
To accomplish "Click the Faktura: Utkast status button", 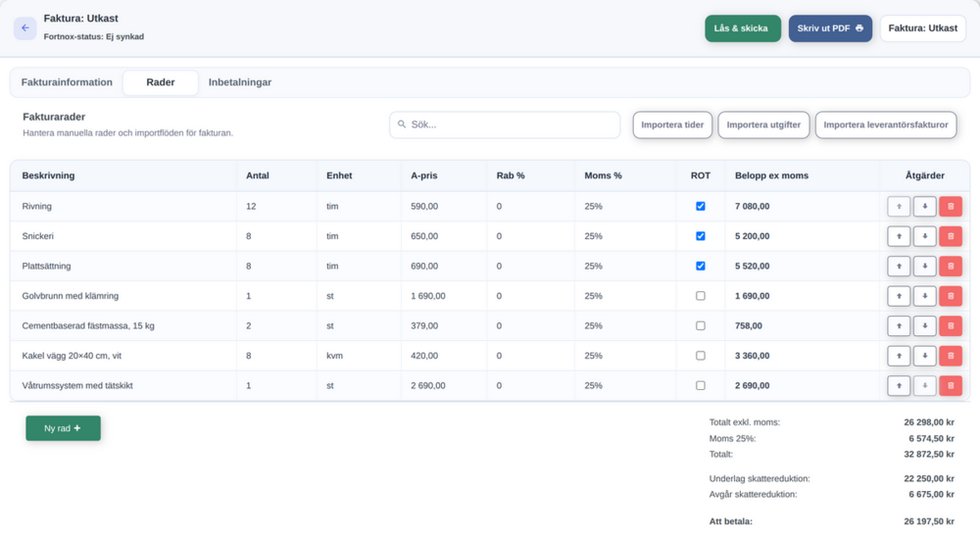I will 922,28.
